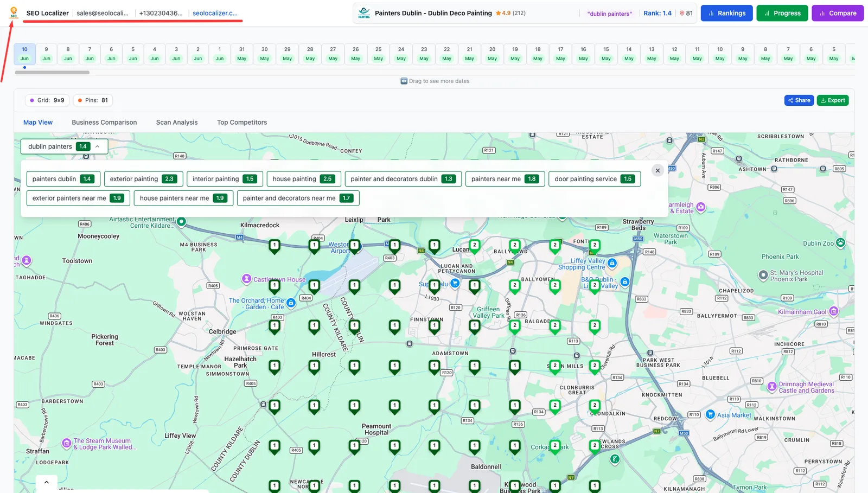The height and width of the screenshot is (493, 868).
Task: Click the rank 2 pin at Clondalkin
Action: point(595,406)
